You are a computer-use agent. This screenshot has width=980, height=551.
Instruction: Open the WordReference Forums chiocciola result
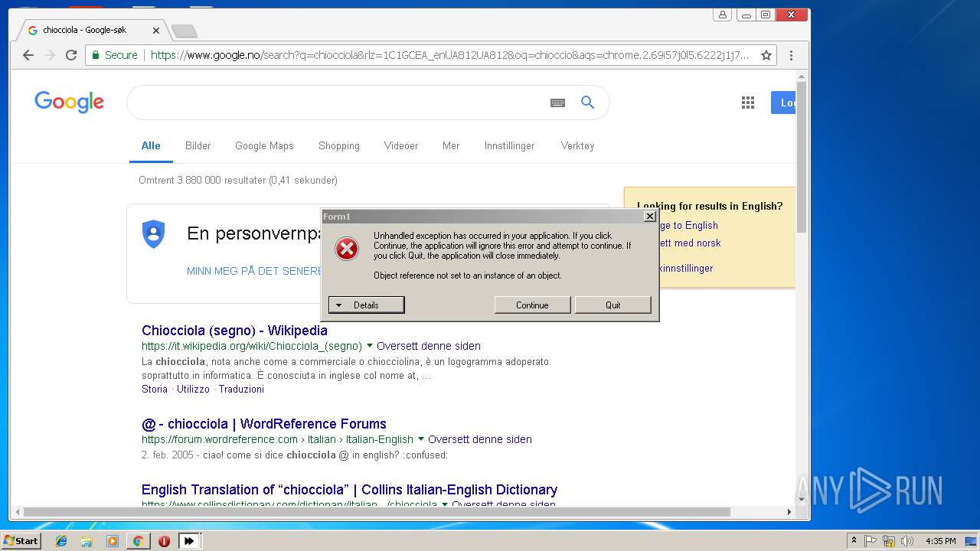(x=264, y=424)
